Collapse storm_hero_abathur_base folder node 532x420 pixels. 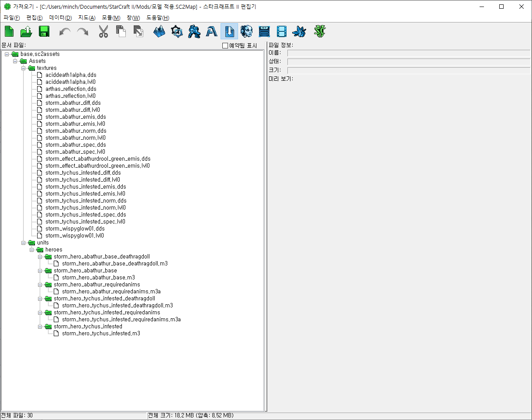pos(40,271)
